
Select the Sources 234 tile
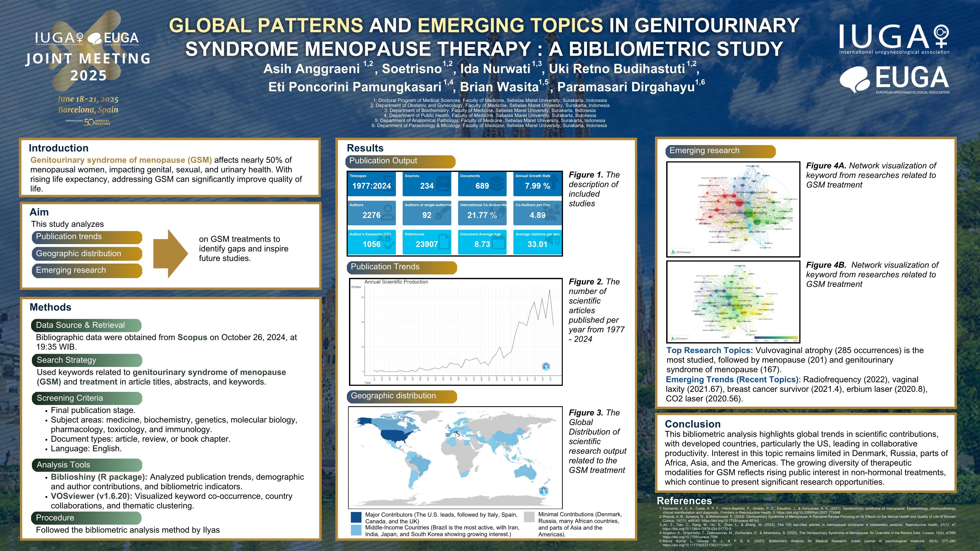tap(427, 184)
